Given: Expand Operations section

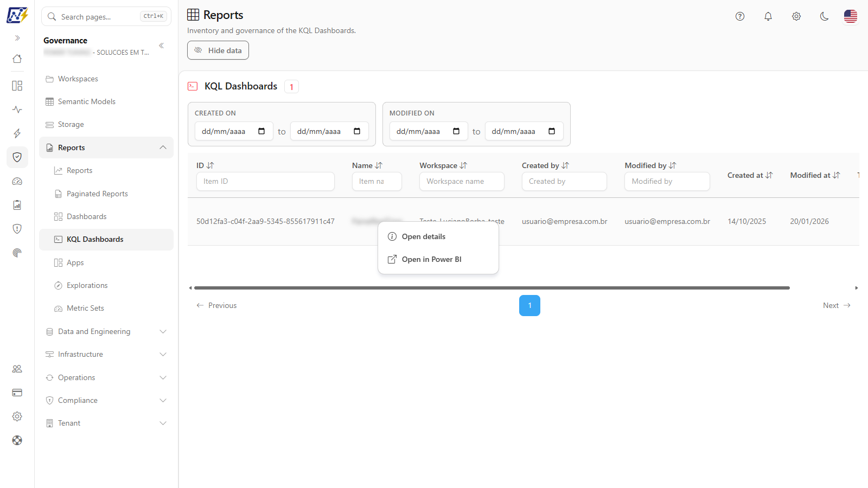Looking at the screenshot, I should pos(106,377).
